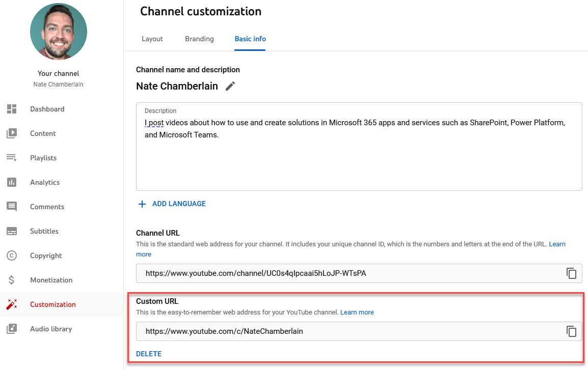
Task: Switch to the Branding tab
Action: pyautogui.click(x=200, y=39)
